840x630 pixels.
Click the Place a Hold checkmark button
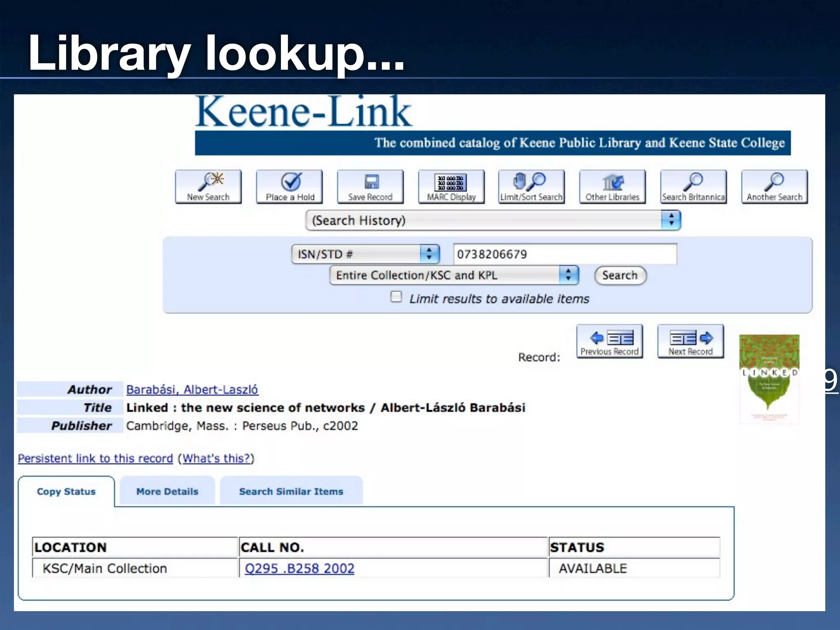coord(289,187)
